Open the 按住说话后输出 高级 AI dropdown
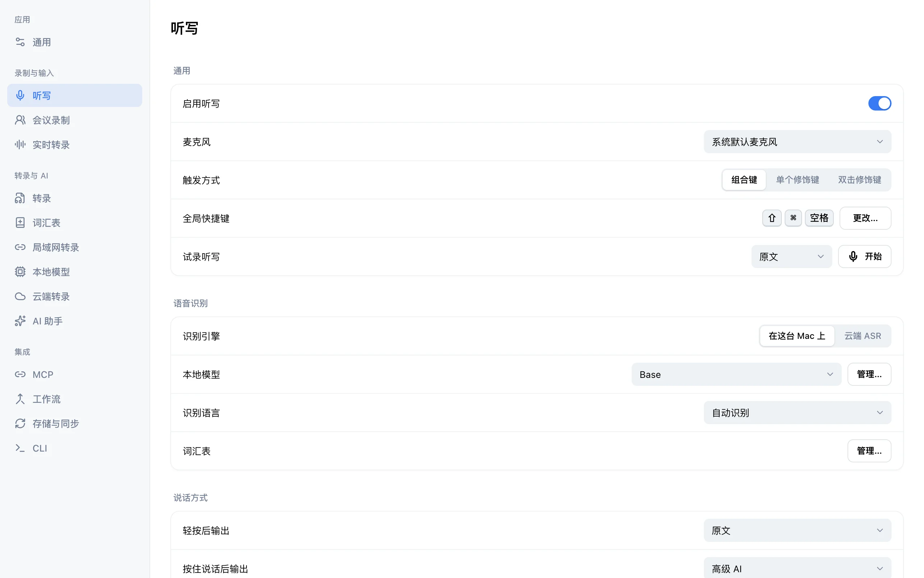Screen dimensions: 924x578 coord(797,568)
